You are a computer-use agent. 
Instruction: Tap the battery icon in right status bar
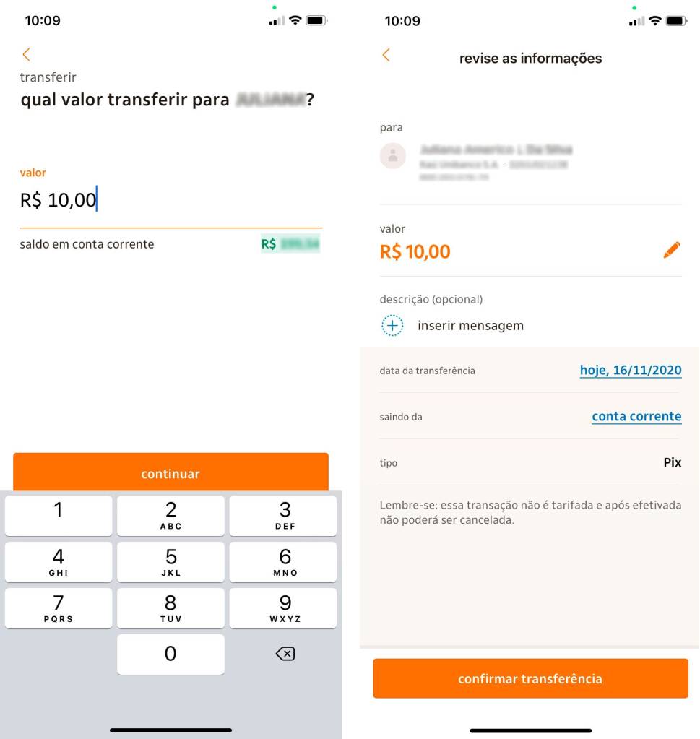(676, 21)
